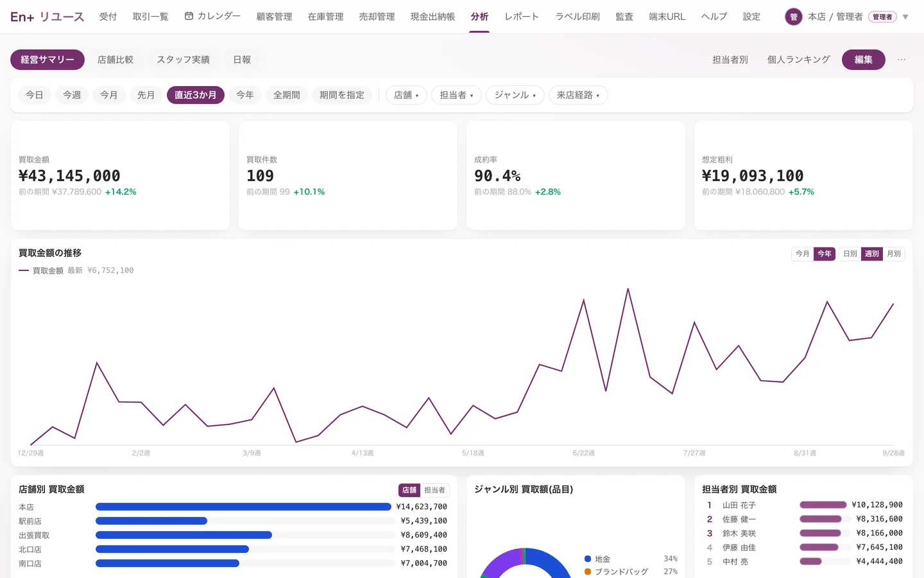The image size is (924, 578).
Task: Click the En+ リユース logo
Action: (x=47, y=17)
